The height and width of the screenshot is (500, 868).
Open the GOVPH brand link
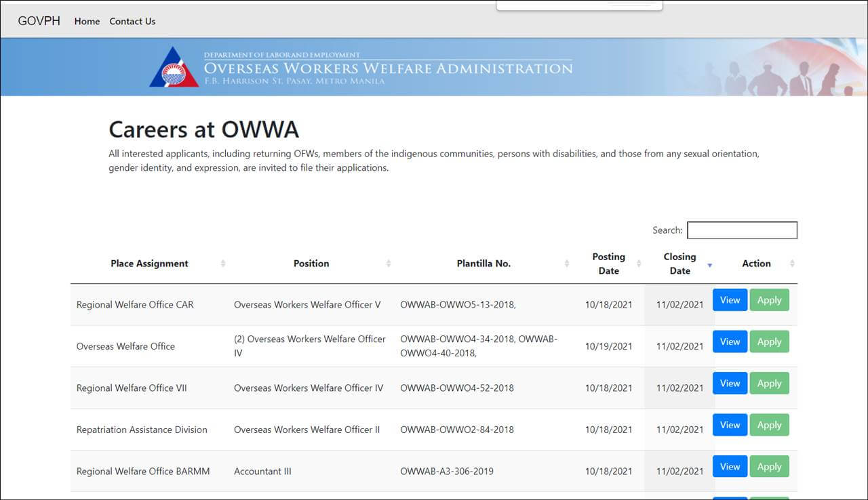39,21
